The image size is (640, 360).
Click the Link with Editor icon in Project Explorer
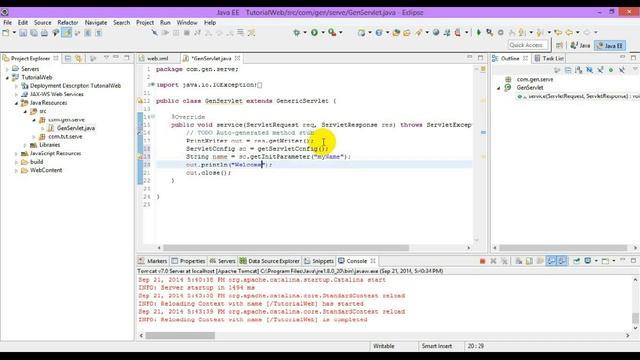[x=78, y=58]
